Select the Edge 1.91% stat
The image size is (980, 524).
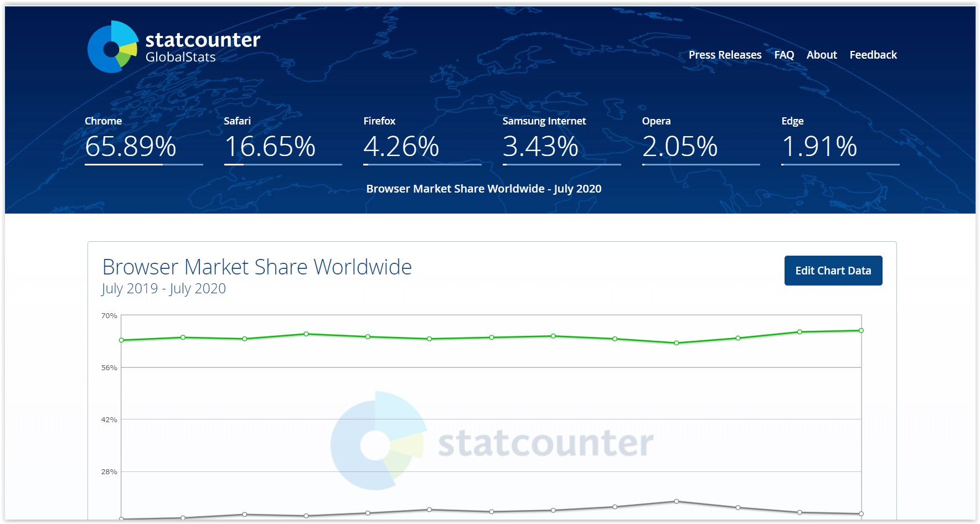coord(840,139)
